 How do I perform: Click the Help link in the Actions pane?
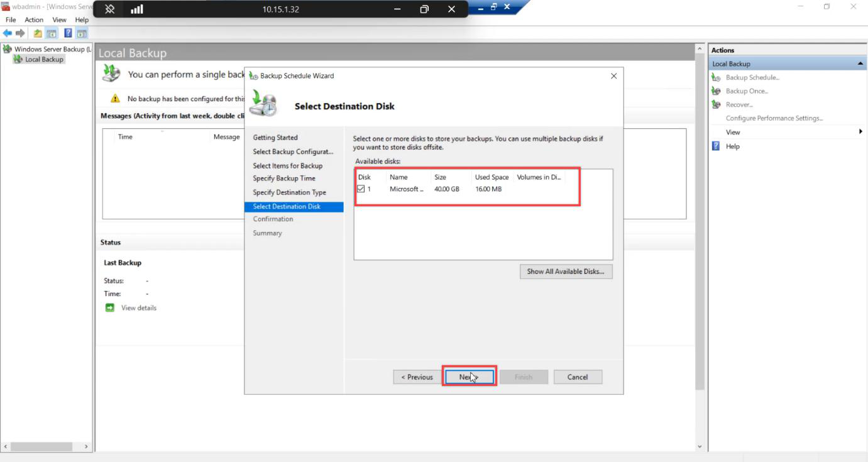[733, 146]
